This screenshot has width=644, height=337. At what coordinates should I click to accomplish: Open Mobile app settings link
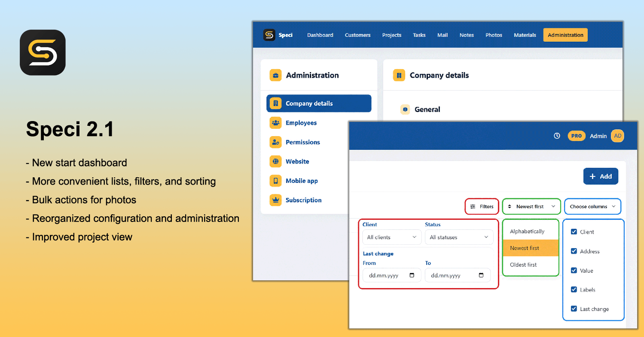pyautogui.click(x=302, y=181)
